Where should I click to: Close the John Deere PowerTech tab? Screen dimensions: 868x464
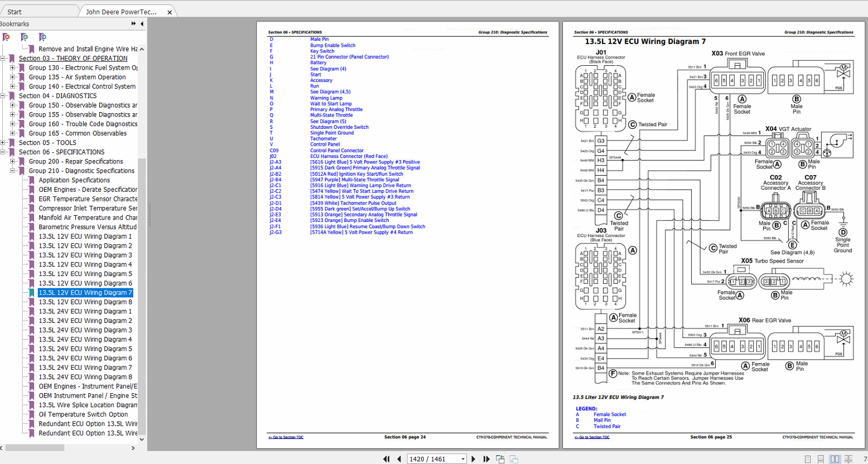point(170,12)
